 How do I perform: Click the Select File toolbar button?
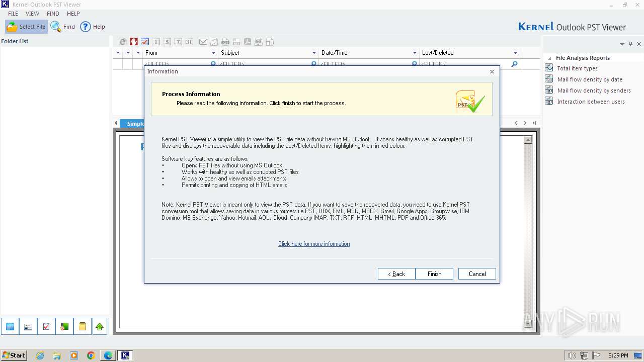(x=26, y=27)
